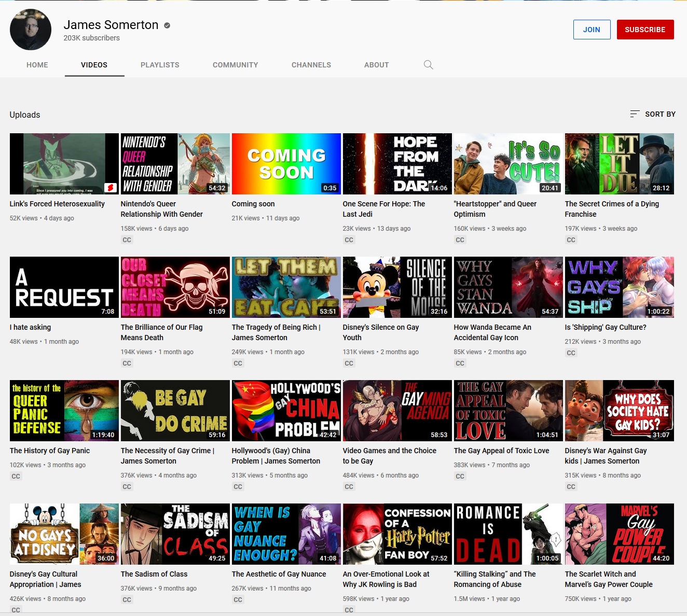Click '212K views • 3 months ago' text
Screen dimensions: 687x616
tap(603, 342)
